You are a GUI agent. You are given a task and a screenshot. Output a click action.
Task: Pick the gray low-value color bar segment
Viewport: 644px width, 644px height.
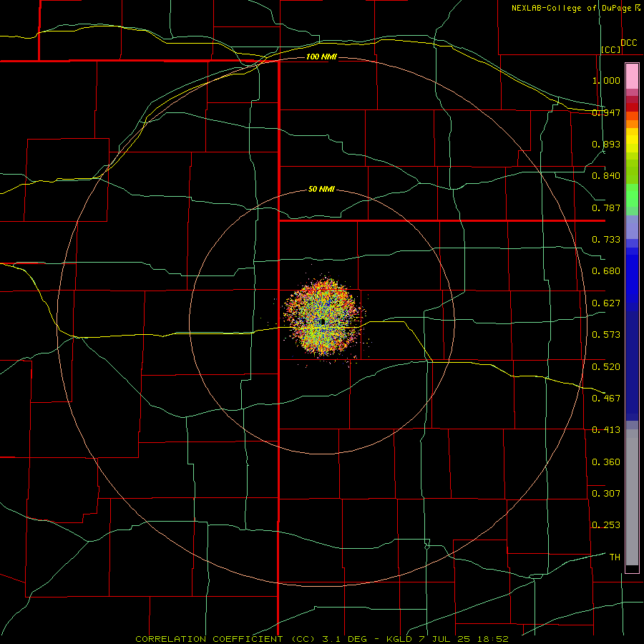tap(632, 497)
